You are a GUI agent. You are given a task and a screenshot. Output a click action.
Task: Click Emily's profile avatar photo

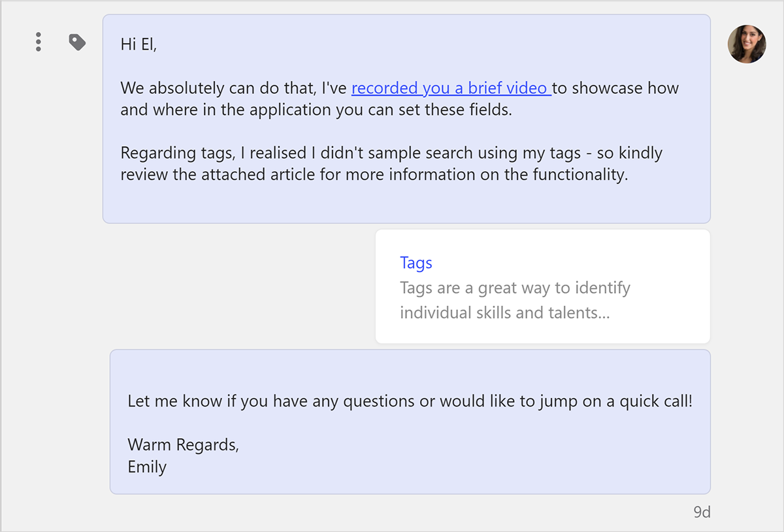coord(747,44)
